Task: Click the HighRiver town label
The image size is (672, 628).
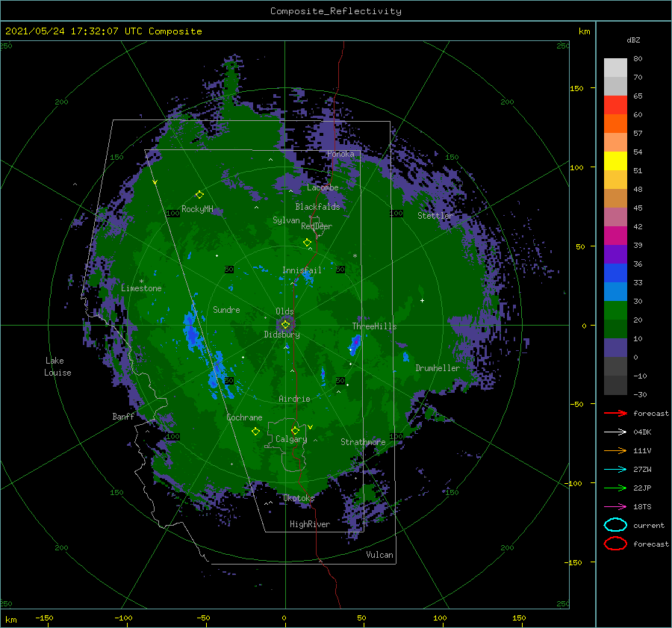Action: click(x=310, y=524)
